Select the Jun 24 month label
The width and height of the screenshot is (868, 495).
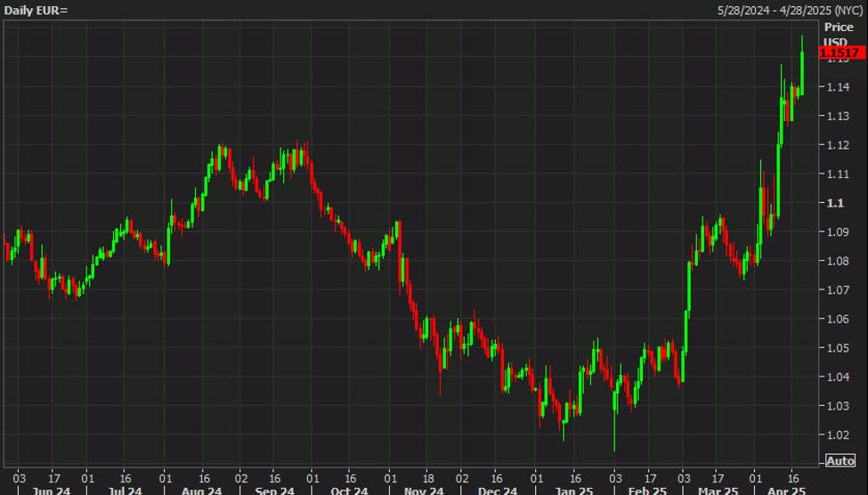(x=50, y=490)
